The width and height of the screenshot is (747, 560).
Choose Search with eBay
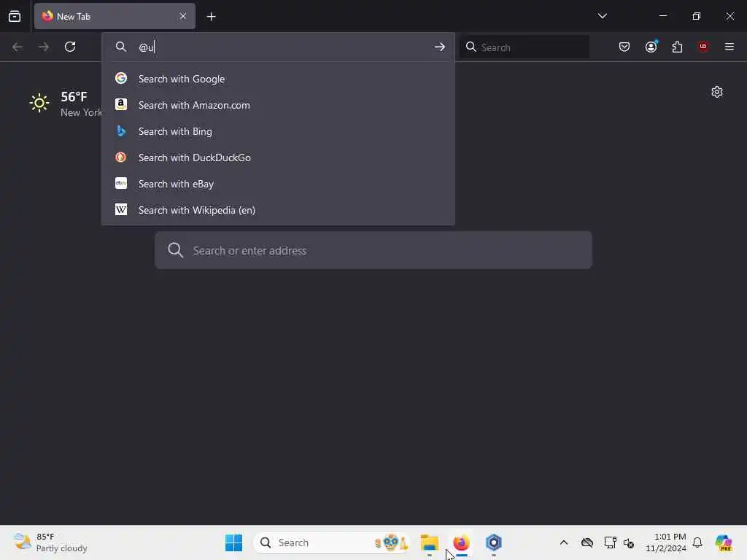[278, 184]
